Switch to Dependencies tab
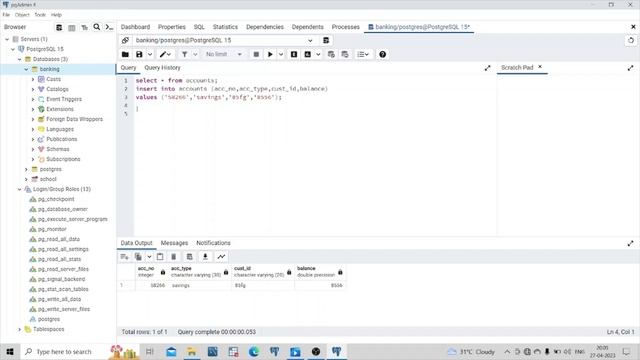640x360 pixels. pos(265,27)
